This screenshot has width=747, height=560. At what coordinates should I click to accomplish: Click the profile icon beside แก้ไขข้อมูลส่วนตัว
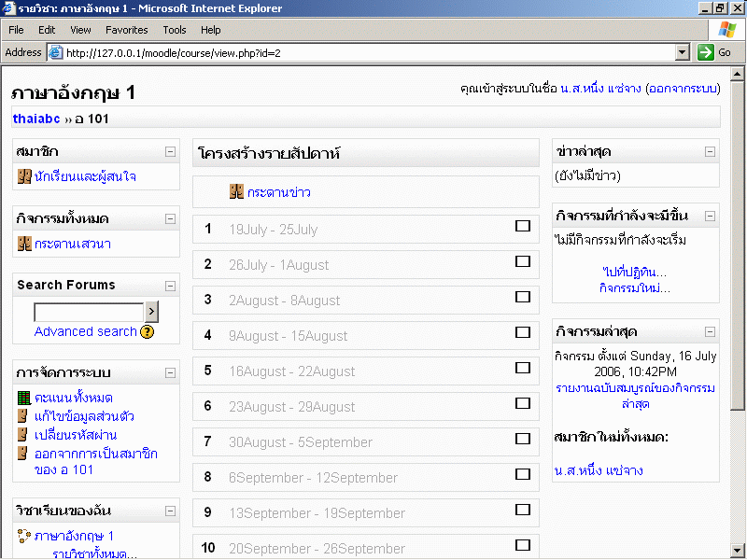coord(24,416)
